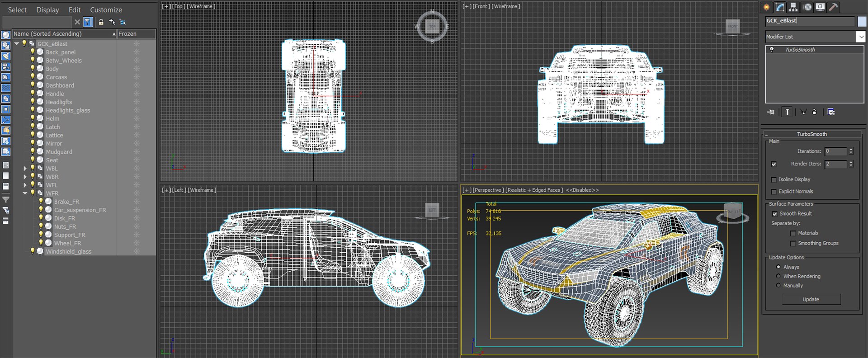This screenshot has width=868, height=358.
Task: Toggle Display Lights filter icon in explorer
Action: (6, 56)
